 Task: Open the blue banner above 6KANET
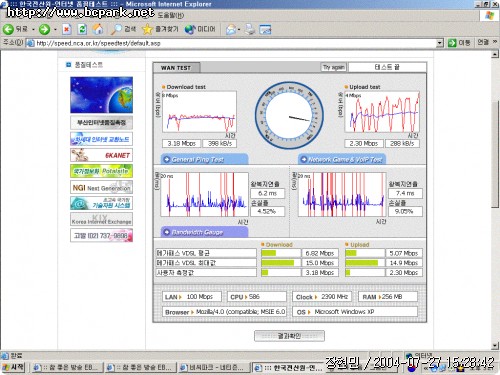(101, 139)
